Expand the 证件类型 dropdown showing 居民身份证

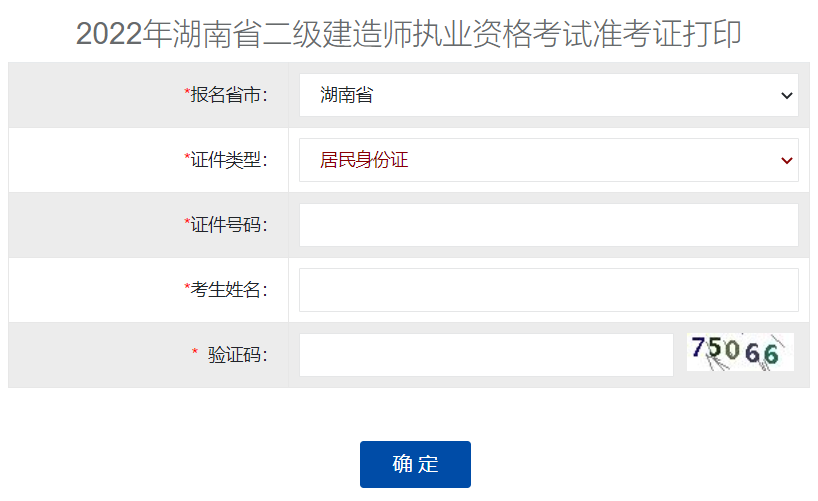tap(549, 160)
